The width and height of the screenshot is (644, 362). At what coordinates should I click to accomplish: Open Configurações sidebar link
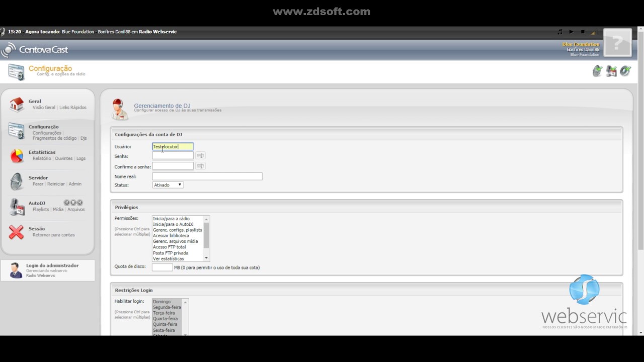(47, 133)
